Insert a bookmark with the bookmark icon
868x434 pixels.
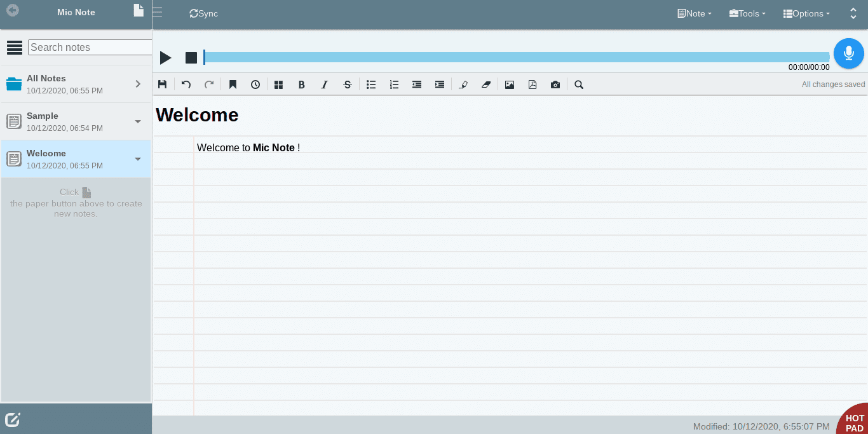(x=233, y=85)
